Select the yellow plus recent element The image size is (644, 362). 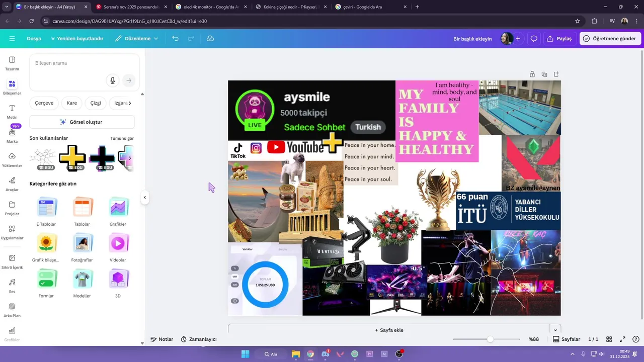tap(72, 157)
